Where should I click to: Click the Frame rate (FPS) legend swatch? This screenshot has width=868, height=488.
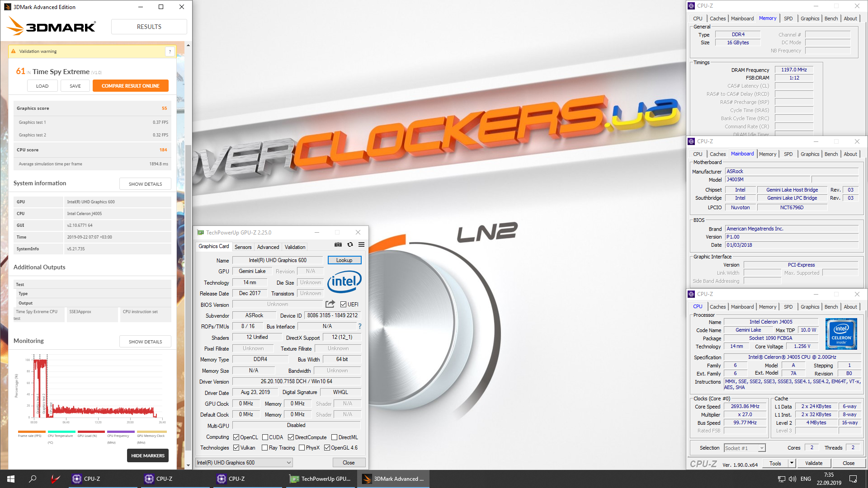click(x=32, y=432)
